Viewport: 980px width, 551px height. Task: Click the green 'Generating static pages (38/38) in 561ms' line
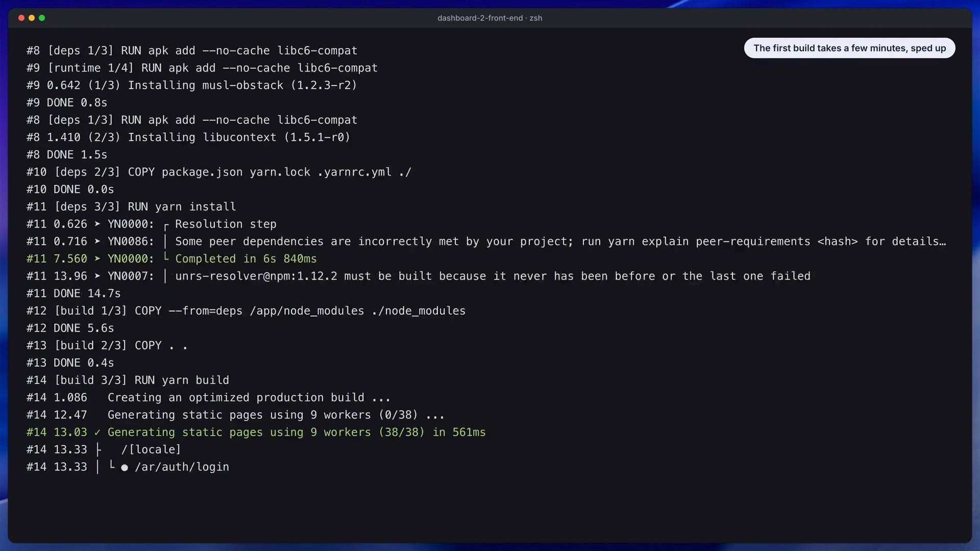point(256,432)
